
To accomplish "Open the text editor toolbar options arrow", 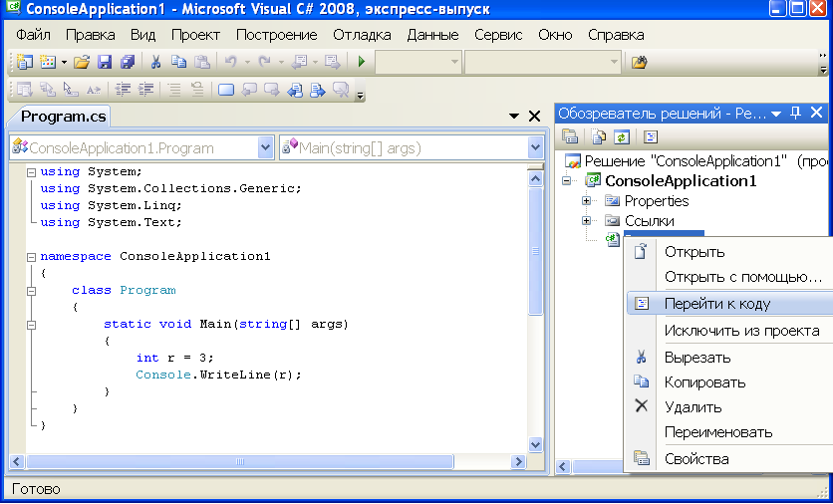I will (x=361, y=96).
